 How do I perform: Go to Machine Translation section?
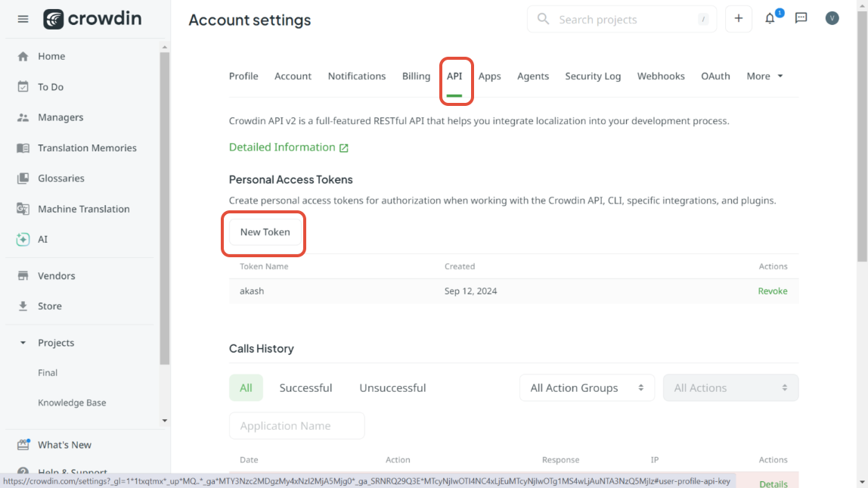tap(83, 209)
